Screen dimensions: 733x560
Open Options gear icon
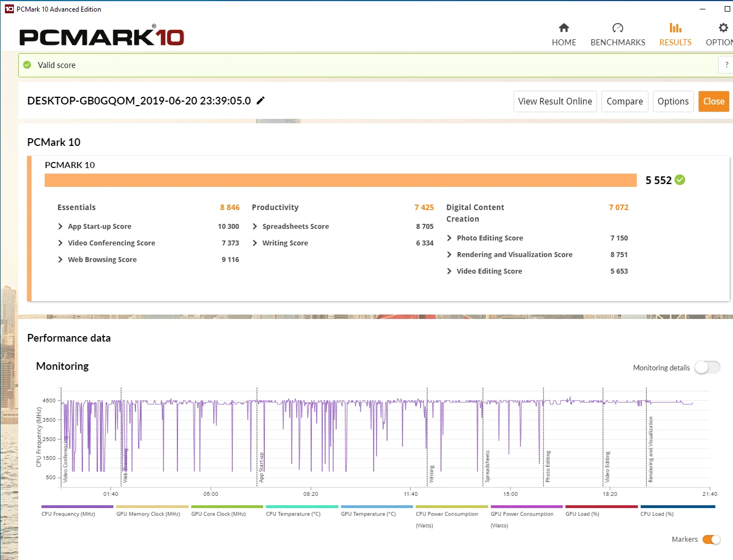coord(723,28)
